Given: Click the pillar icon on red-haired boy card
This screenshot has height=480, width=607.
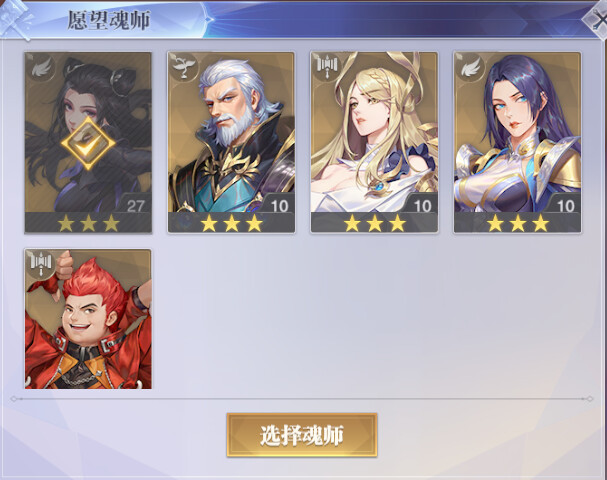Looking at the screenshot, I should [41, 264].
